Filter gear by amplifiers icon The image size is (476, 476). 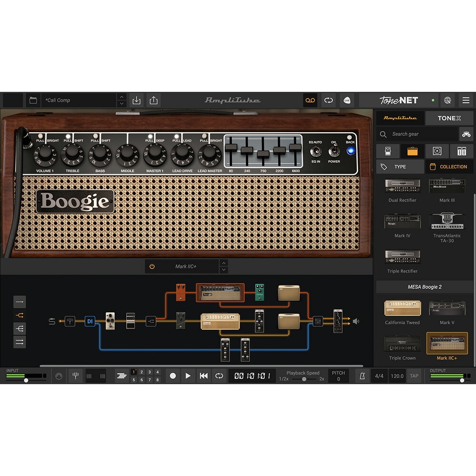(412, 151)
